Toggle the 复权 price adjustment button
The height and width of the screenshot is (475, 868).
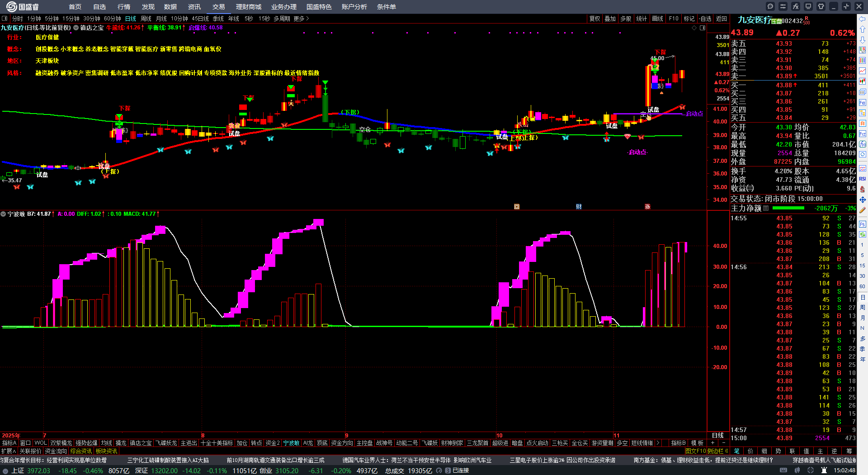(x=594, y=19)
